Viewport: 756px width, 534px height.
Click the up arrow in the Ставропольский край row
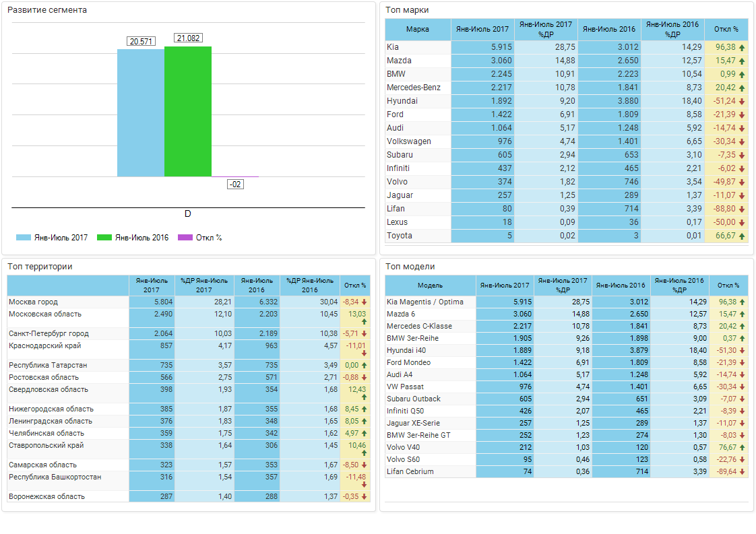click(364, 453)
